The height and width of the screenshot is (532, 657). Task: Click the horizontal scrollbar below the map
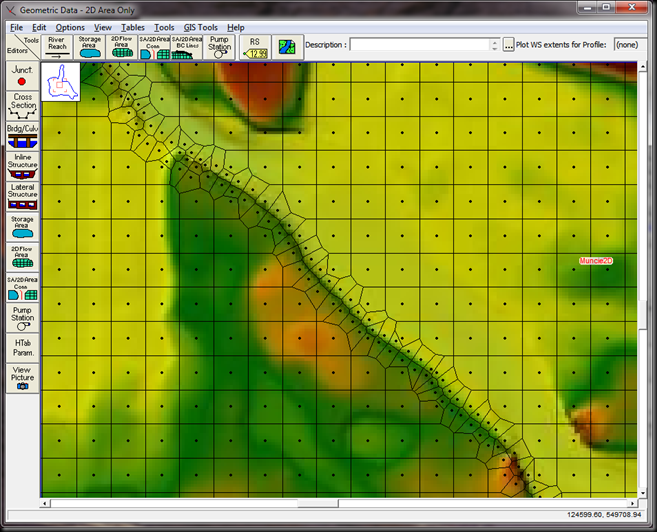[338, 503]
